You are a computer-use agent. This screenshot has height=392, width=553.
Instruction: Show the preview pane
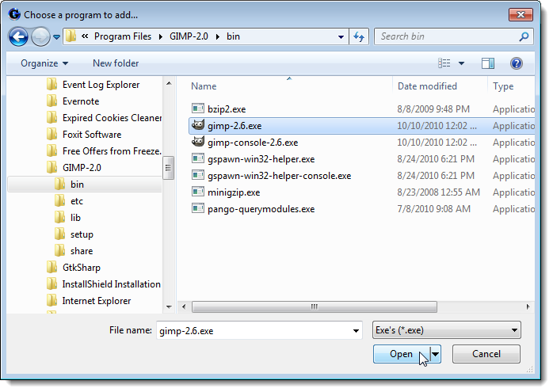[x=488, y=63]
